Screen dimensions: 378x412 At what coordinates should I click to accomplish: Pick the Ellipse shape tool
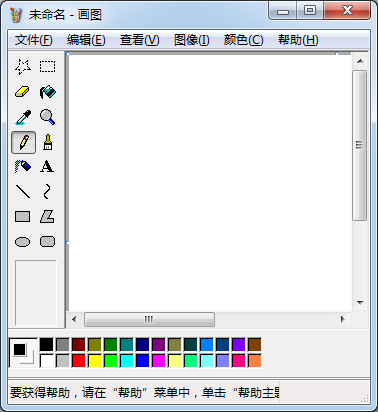pos(23,242)
